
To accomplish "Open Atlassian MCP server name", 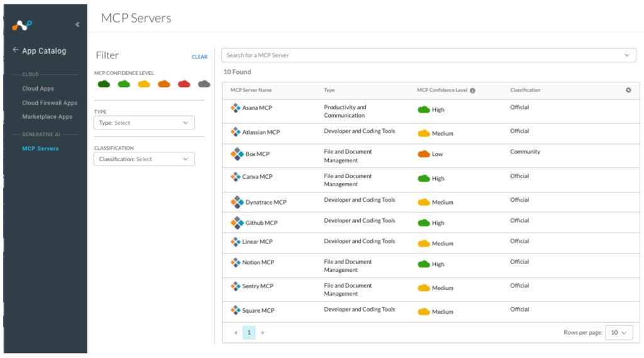I will click(261, 132).
